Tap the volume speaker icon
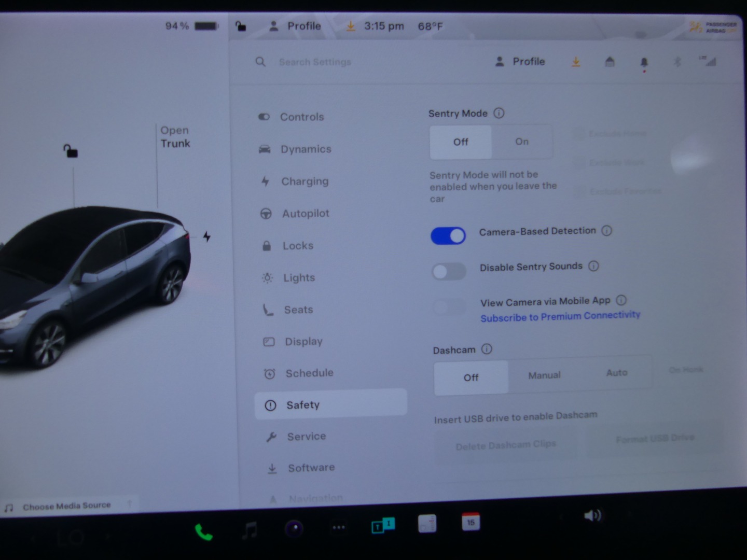Screen dimensions: 747x560 592,515
